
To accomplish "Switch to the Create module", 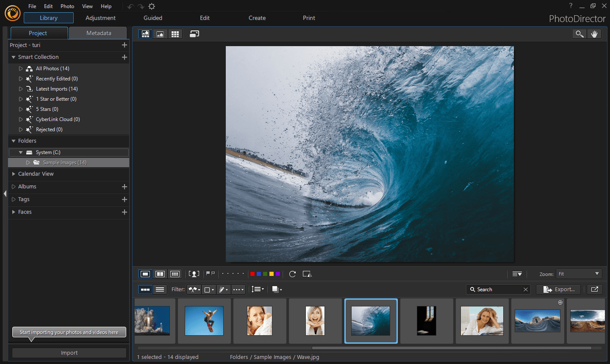I will tap(257, 18).
